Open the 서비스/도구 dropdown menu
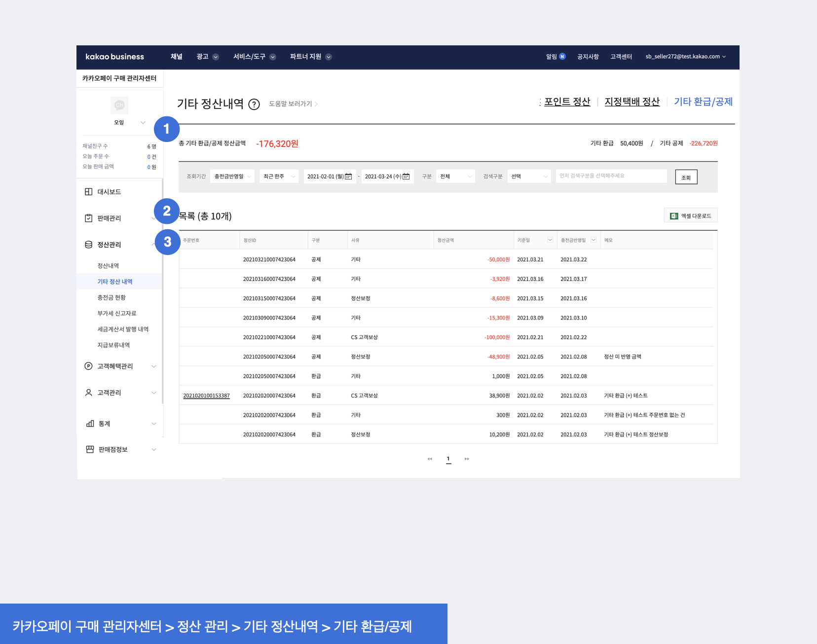This screenshot has height=644, width=817. 255,57
